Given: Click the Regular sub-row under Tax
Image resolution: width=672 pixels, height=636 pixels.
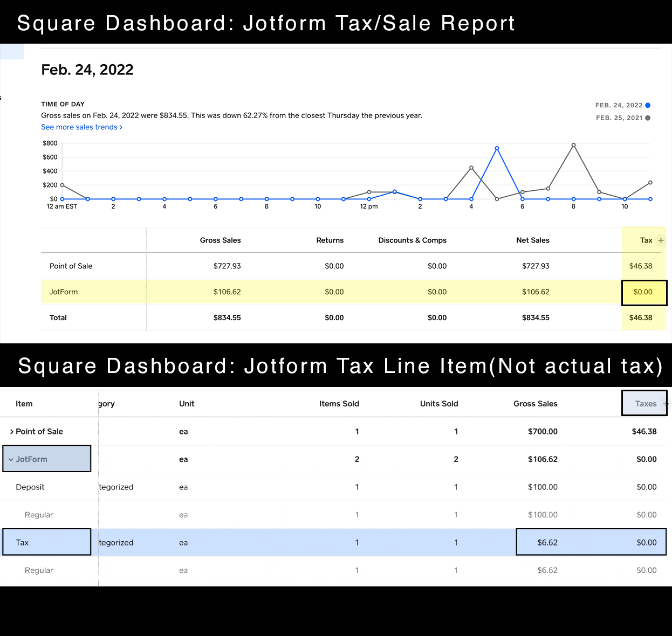Looking at the screenshot, I should click(x=39, y=570).
